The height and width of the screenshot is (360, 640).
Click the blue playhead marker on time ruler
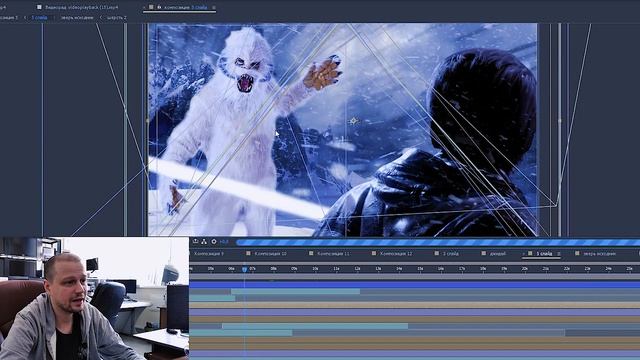point(244,269)
